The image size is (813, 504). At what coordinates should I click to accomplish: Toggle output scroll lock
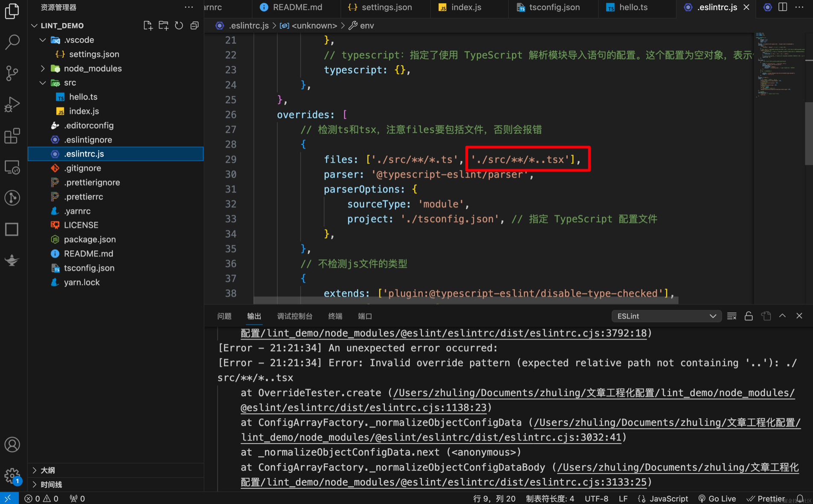point(749,316)
